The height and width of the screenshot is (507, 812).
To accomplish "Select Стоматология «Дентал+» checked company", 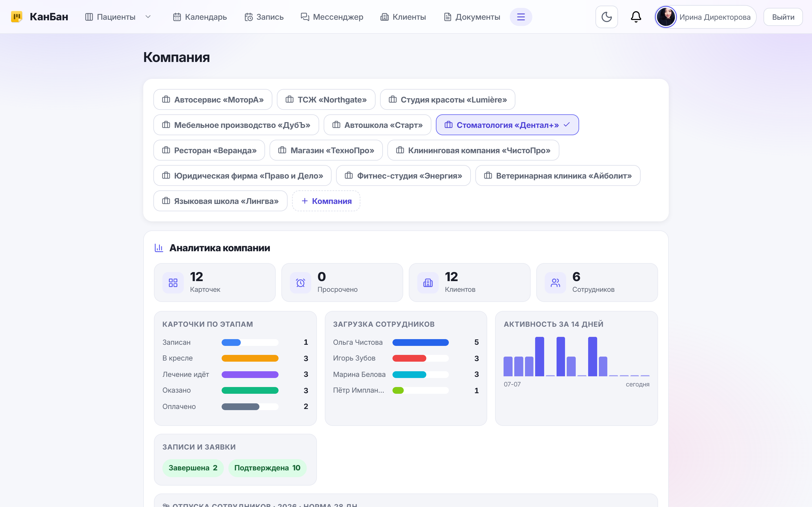I will pos(507,125).
